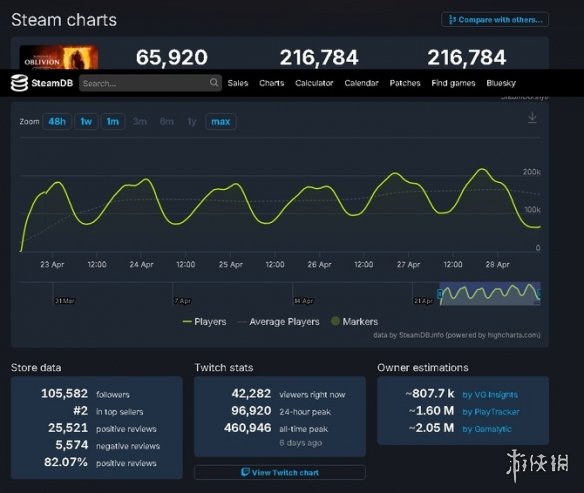The image size is (584, 493).
Task: Open the Oblivion game thumbnail
Action: (59, 57)
